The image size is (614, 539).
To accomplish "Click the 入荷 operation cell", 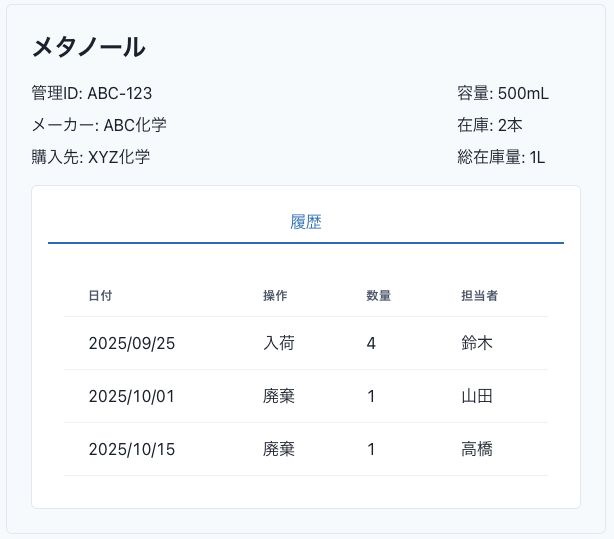I will pos(279,343).
